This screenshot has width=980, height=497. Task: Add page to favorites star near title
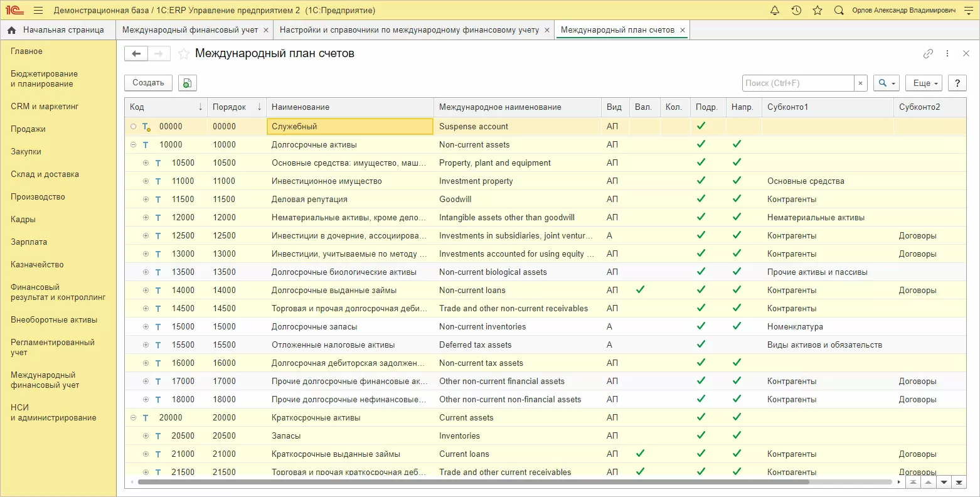(x=183, y=54)
